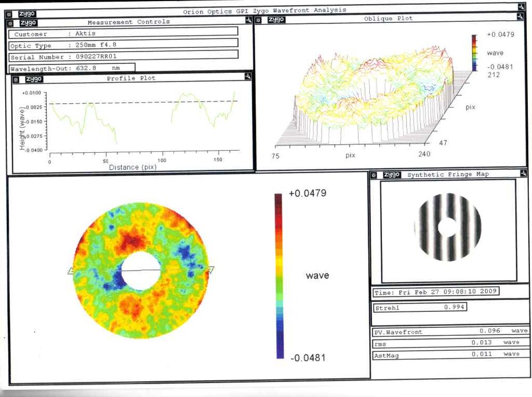The width and height of the screenshot is (532, 397).
Task: Open window menu box left of Synthetic Fringe logo
Action: tap(375, 175)
